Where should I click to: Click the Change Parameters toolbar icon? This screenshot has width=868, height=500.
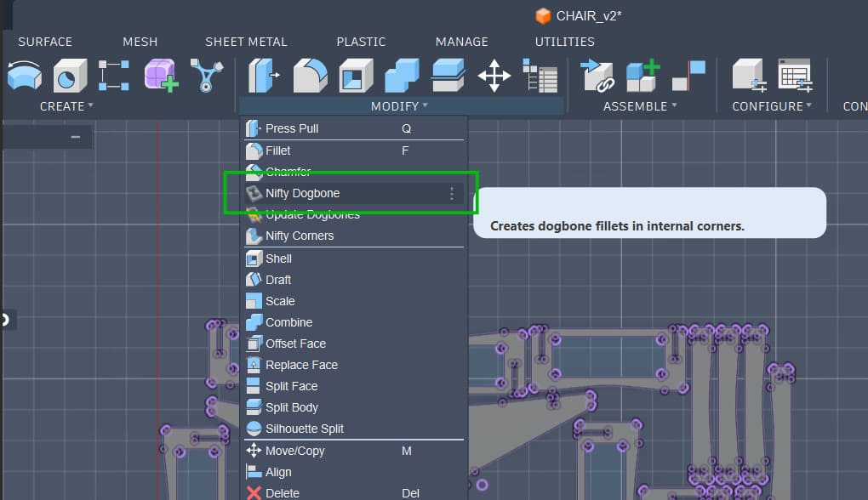(540, 75)
